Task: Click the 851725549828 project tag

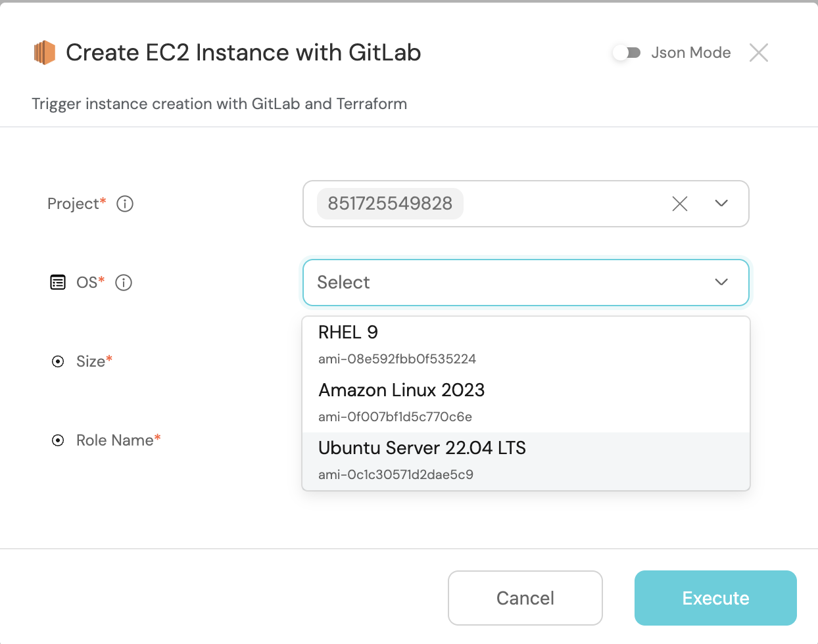Action: tap(390, 204)
